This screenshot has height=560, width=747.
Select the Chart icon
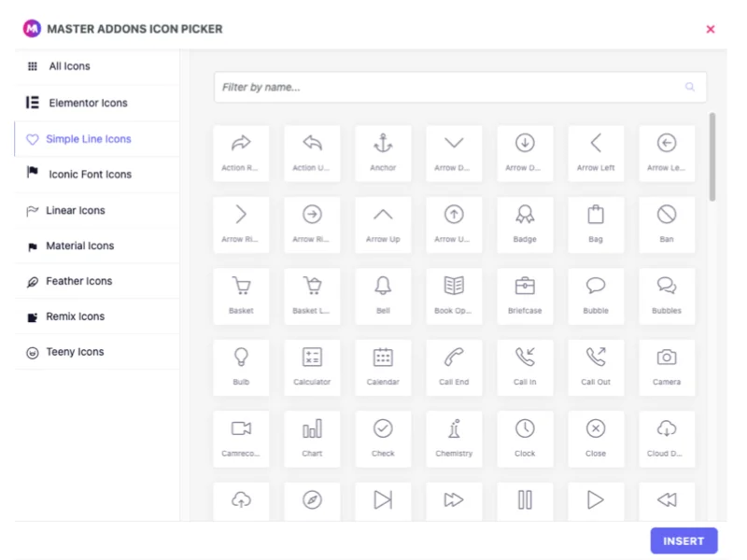pos(312,439)
